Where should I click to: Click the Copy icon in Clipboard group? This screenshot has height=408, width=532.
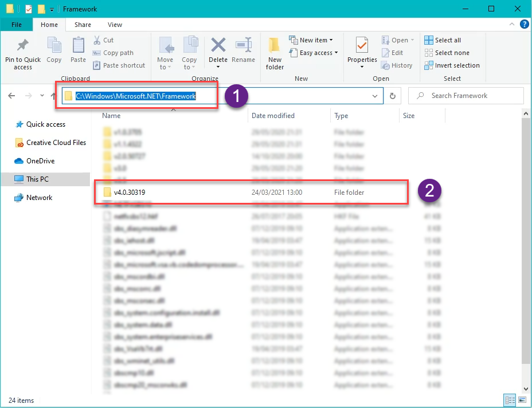54,50
